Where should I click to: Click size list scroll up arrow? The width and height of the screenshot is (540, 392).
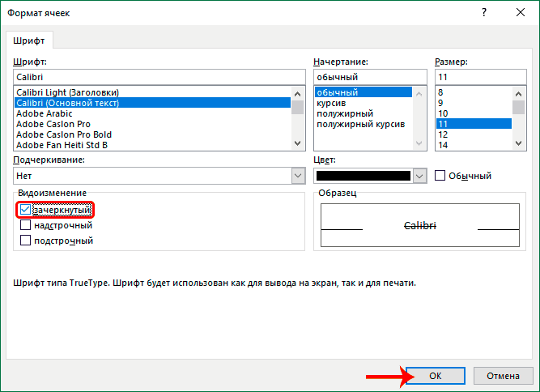pos(519,94)
